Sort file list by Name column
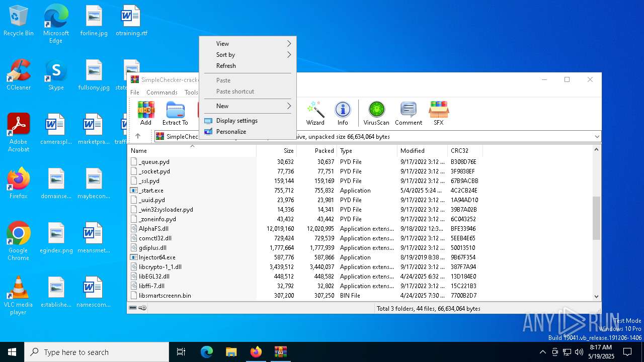 (x=191, y=151)
